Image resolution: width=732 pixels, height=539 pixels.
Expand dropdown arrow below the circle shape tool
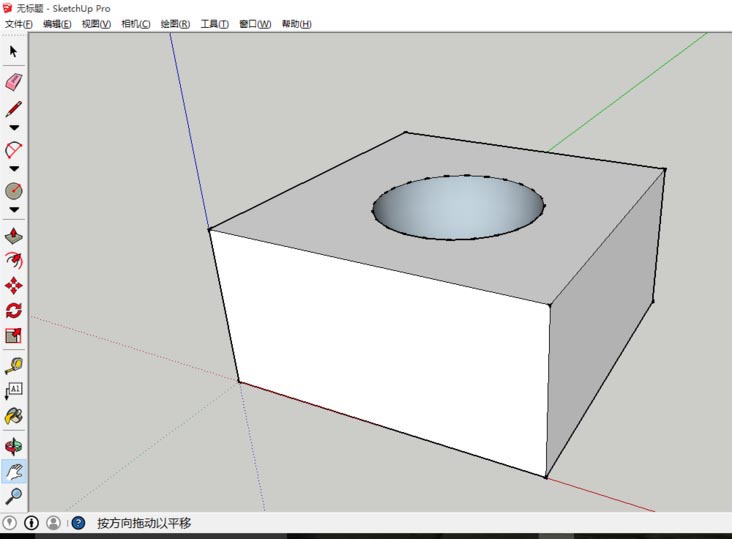click(14, 210)
